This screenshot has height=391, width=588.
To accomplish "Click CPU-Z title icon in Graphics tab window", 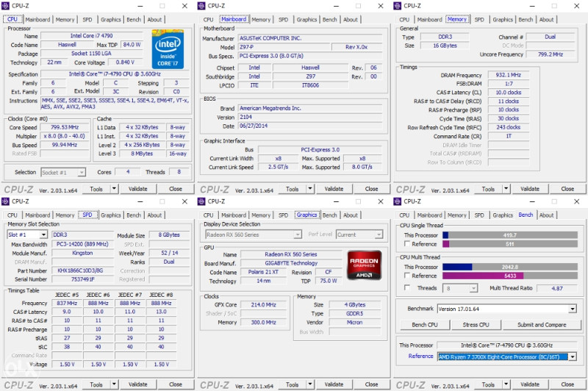I will [201, 201].
